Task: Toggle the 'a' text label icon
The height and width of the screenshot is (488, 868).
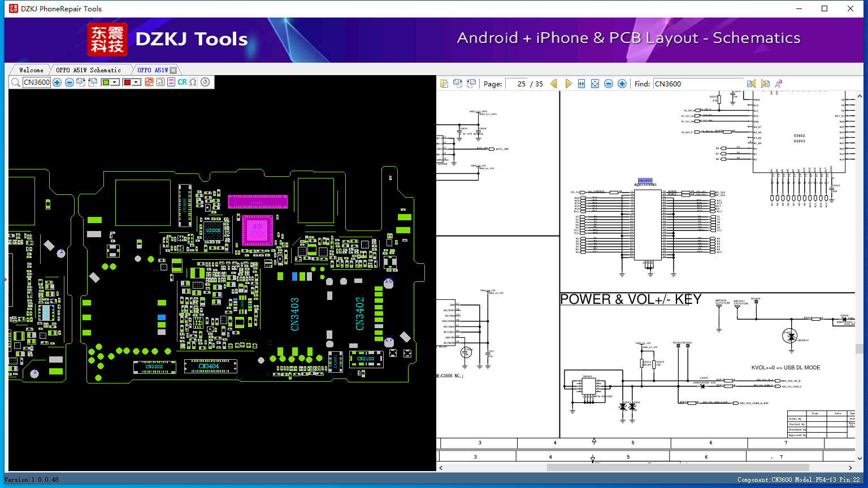Action: pyautogui.click(x=160, y=82)
